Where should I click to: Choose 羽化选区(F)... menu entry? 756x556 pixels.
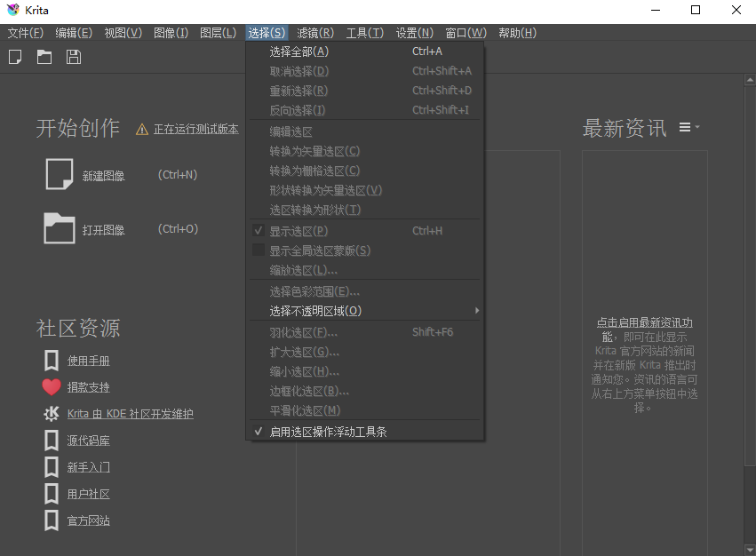pos(365,332)
